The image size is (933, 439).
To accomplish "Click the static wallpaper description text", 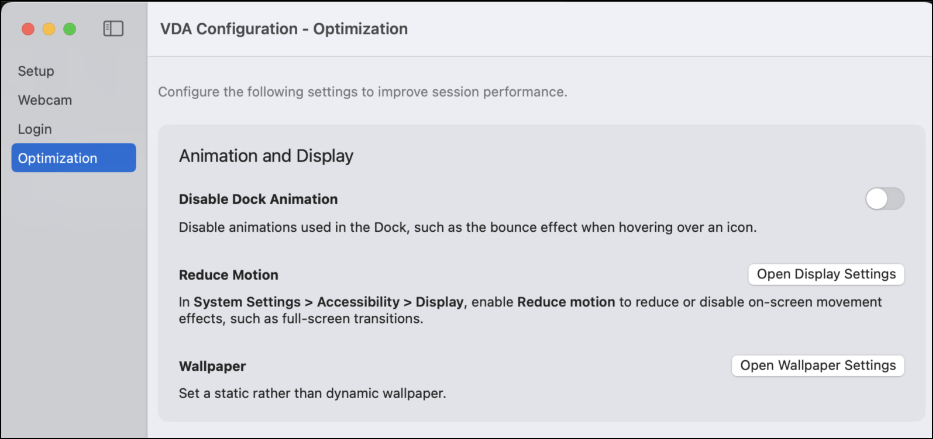I will 312,393.
